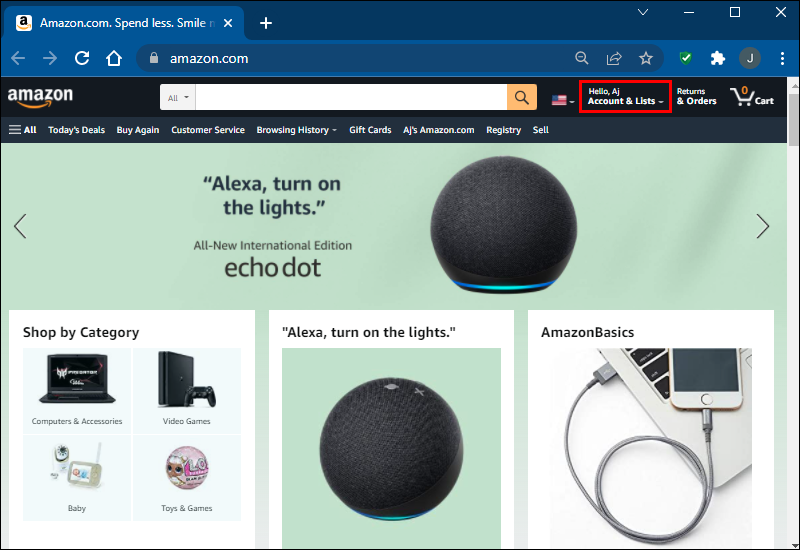This screenshot has height=550, width=800.
Task: Show next banner slide
Action: 762,226
